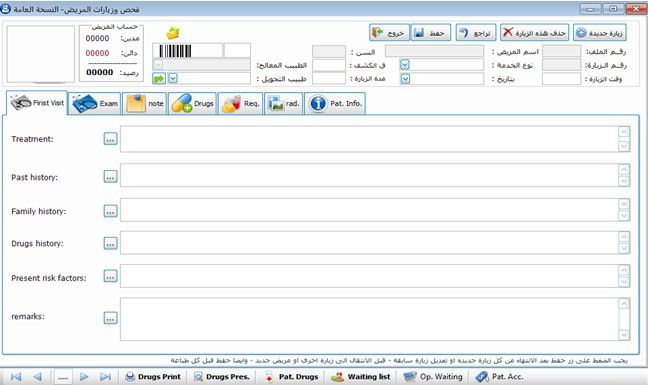The width and height of the screenshot is (648, 385).
Task: Click the barcode icon field
Action: click(188, 51)
